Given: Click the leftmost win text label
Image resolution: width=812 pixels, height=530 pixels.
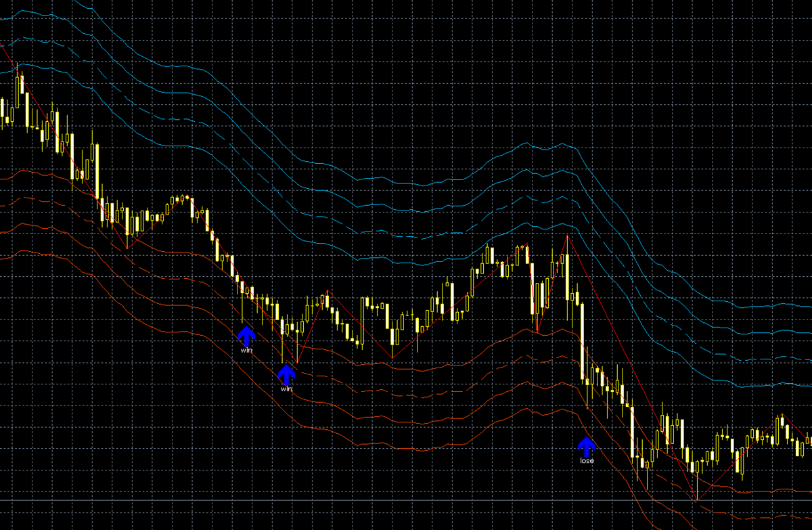Looking at the screenshot, I should [x=246, y=351].
